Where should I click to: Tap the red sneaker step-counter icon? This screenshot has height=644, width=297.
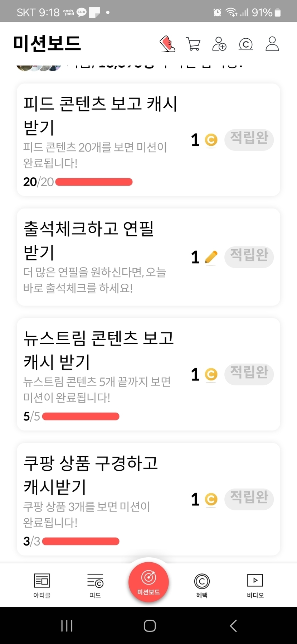click(167, 44)
